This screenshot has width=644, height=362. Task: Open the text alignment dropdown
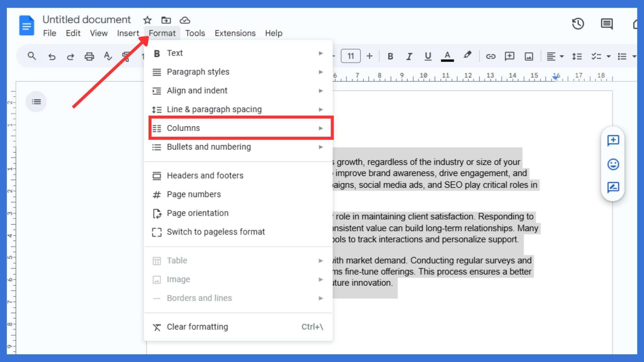(x=555, y=56)
